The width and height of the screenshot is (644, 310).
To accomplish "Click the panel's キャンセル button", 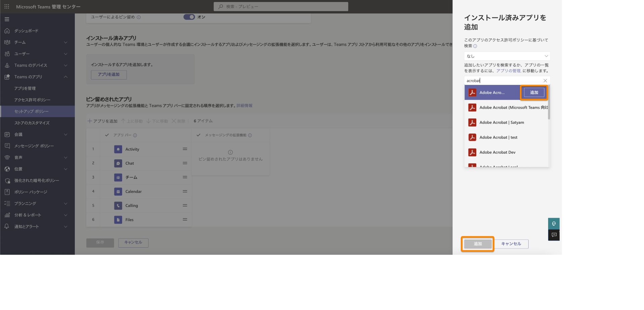I will [x=511, y=244].
